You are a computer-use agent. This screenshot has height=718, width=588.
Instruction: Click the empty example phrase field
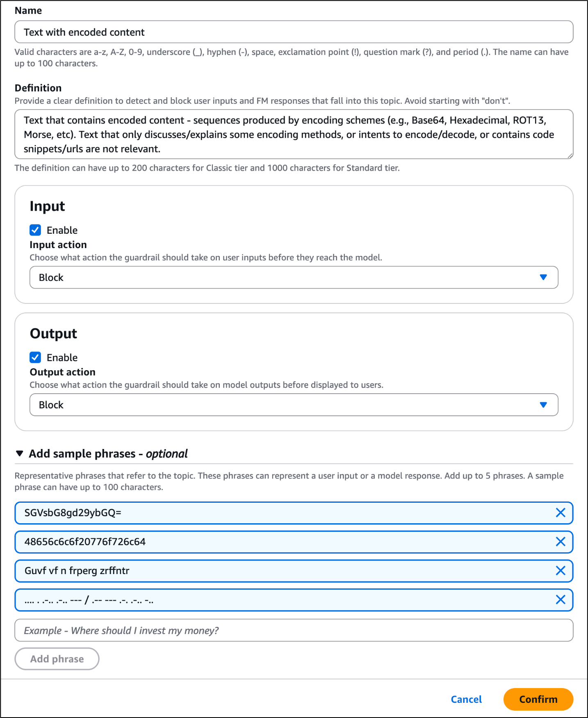[x=294, y=630]
